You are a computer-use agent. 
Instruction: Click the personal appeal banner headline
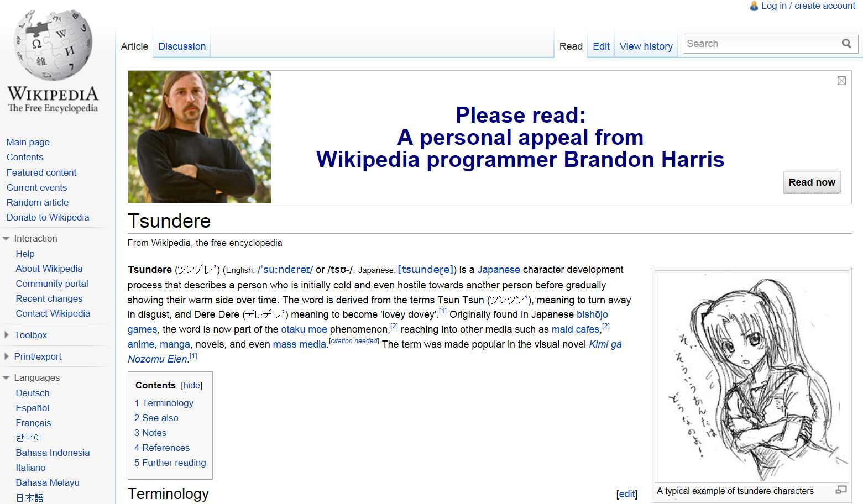pos(520,137)
